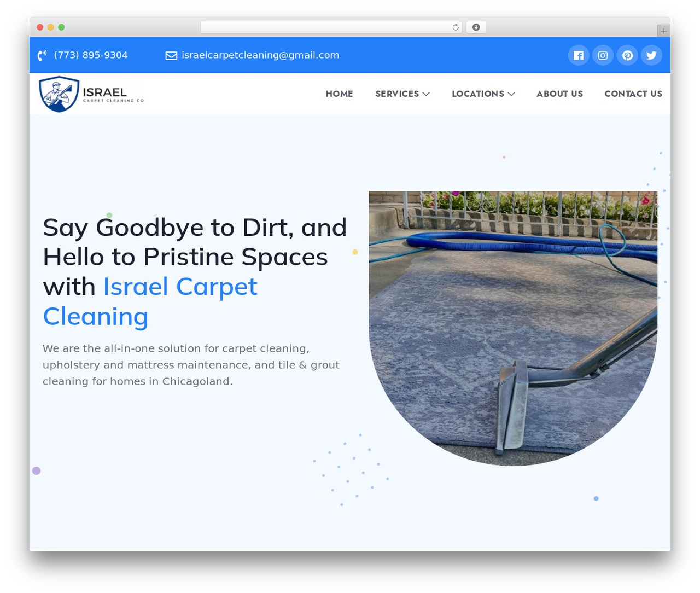Viewport: 700px width, 593px height.
Task: Open the Facebook social icon
Action: click(579, 55)
